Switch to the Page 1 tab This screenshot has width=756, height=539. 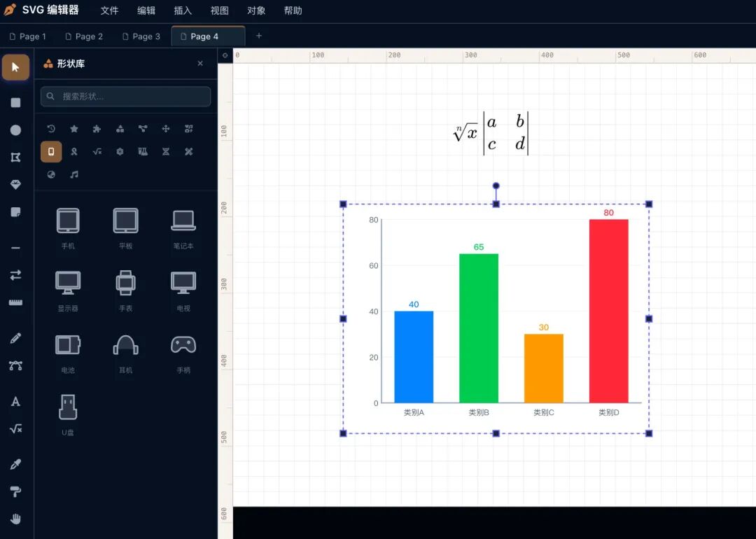click(28, 36)
